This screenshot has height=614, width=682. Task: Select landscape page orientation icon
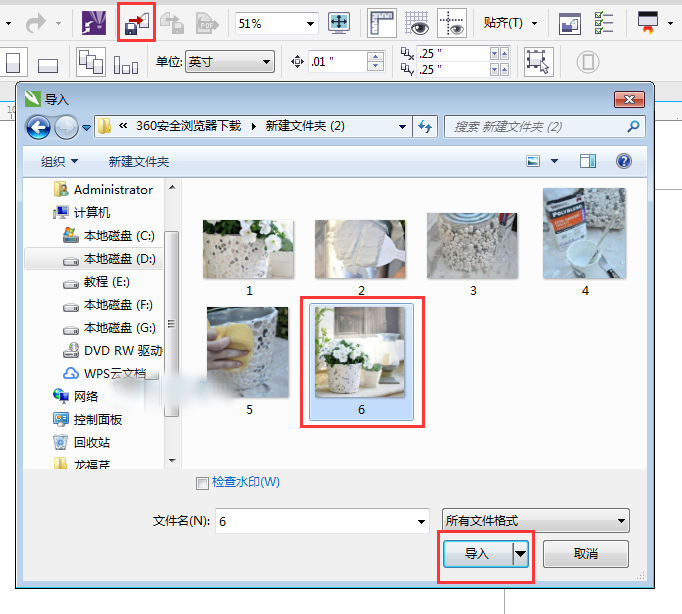48,64
